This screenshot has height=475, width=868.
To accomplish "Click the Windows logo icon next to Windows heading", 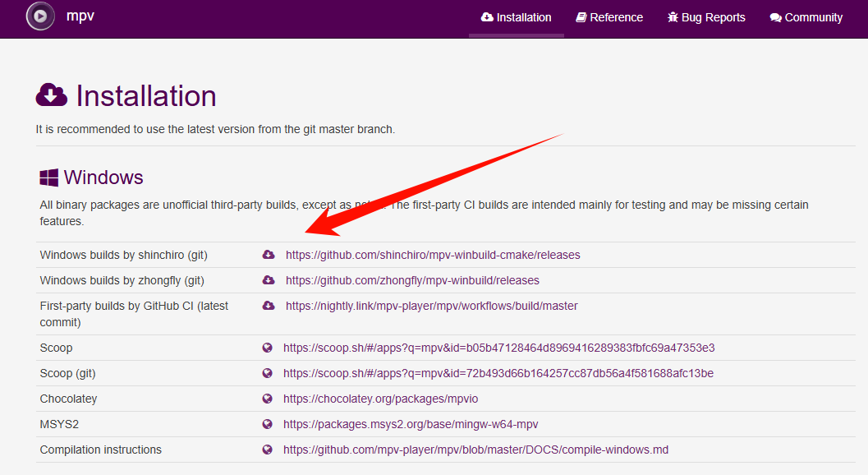I will [48, 178].
